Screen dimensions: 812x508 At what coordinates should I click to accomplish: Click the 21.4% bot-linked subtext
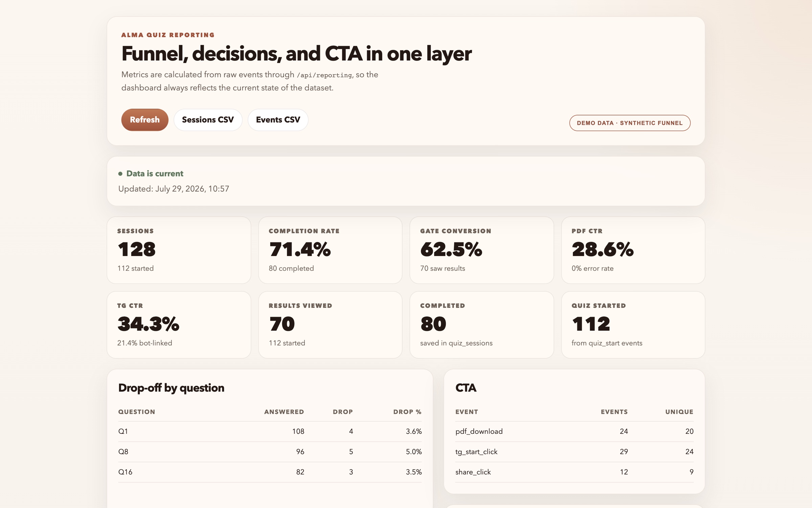[x=145, y=343]
